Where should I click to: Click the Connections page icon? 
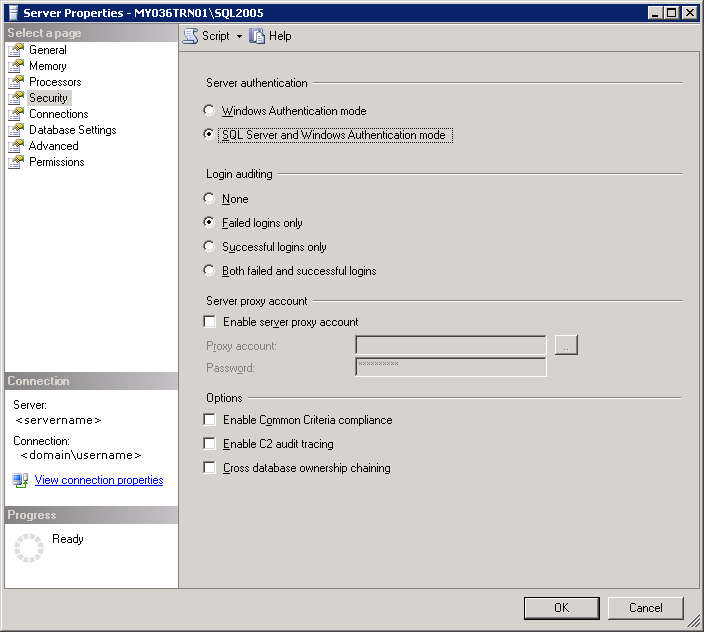(16, 114)
